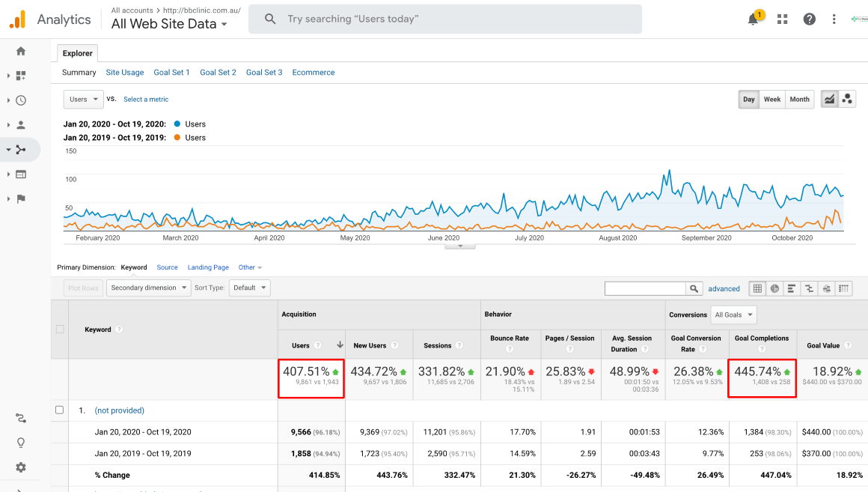This screenshot has width=868, height=492.
Task: Expand the Secondary dimension dropdown
Action: pos(148,288)
